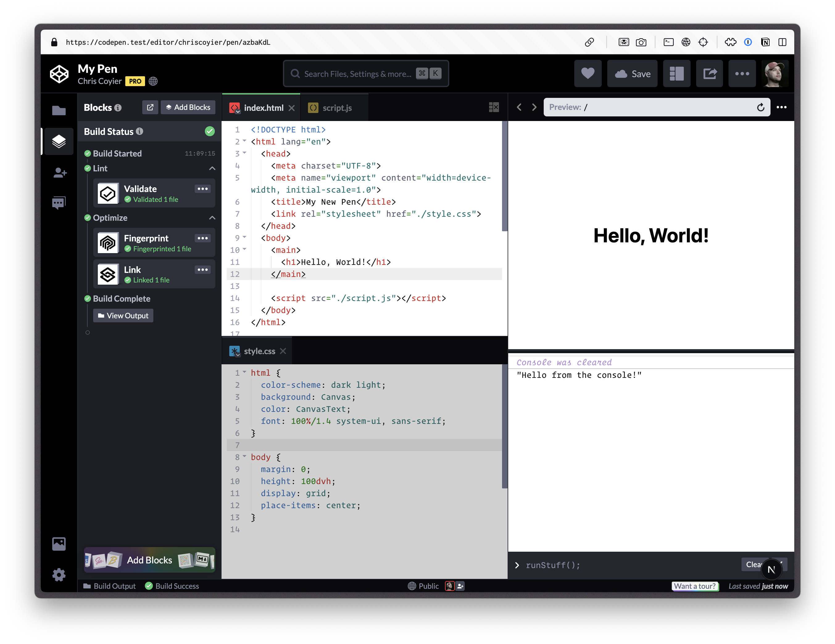The height and width of the screenshot is (644, 835).
Task: Click the heart Love button
Action: (x=587, y=73)
